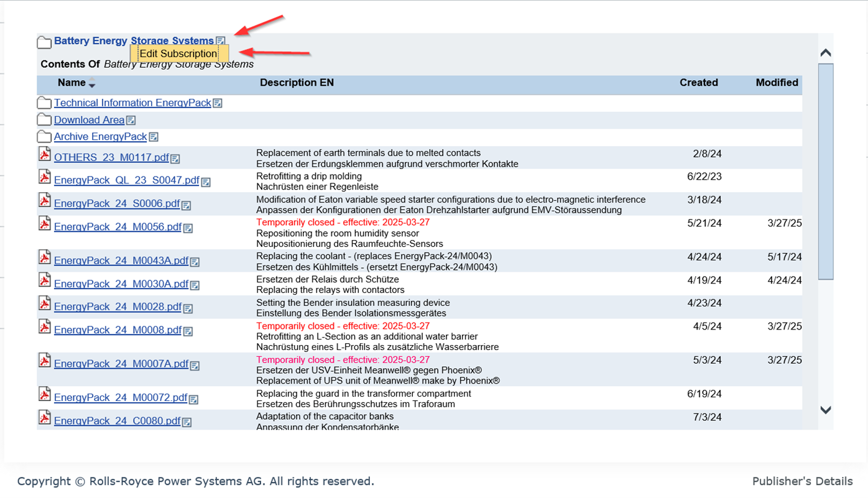The height and width of the screenshot is (498, 868).
Task: Open EnergyPack_24_M0030A.pdf document
Action: point(121,284)
